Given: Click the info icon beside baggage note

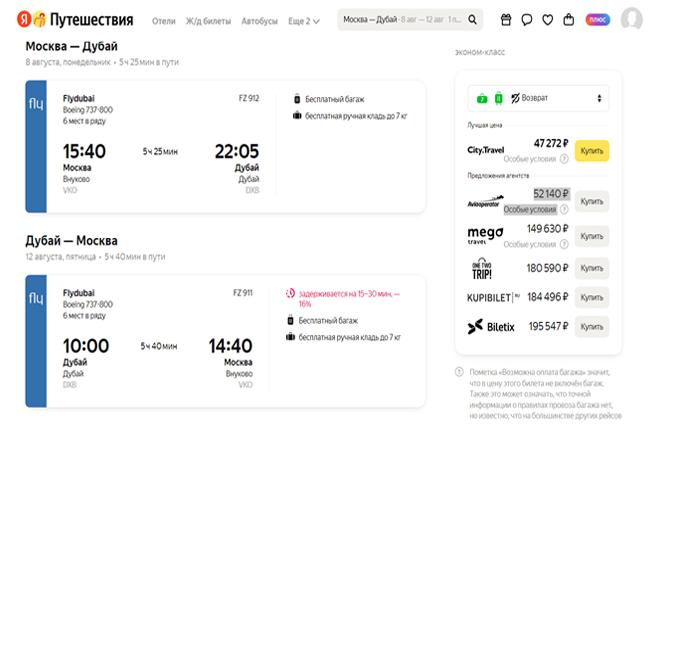Looking at the screenshot, I should [x=459, y=372].
